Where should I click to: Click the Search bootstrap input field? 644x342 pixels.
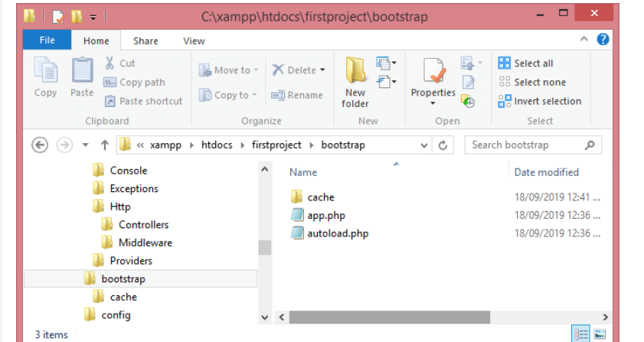525,145
